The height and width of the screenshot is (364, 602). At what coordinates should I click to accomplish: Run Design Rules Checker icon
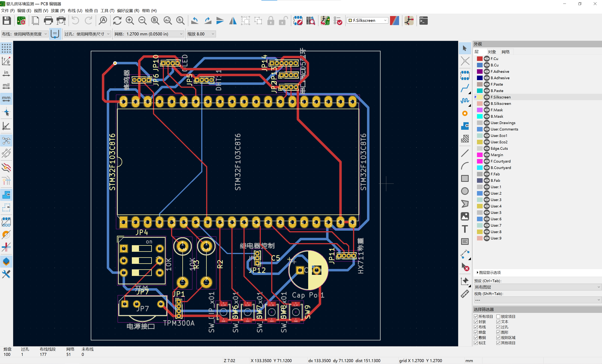pyautogui.click(x=338, y=21)
